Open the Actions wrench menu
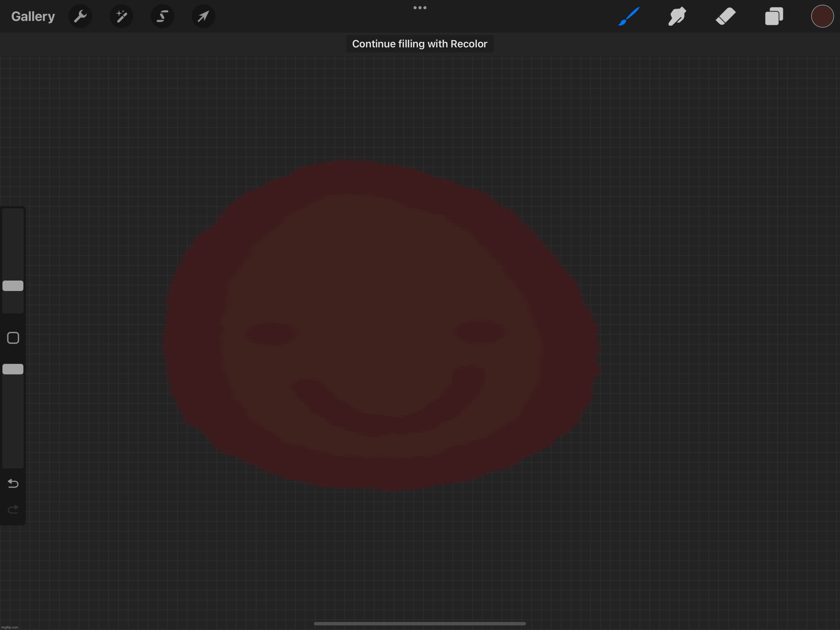Viewport: 840px width, 630px height. [80, 16]
